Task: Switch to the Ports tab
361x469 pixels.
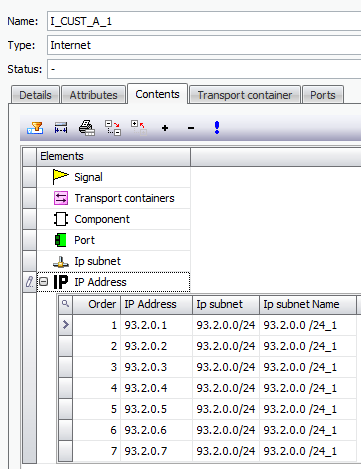Action: click(323, 95)
